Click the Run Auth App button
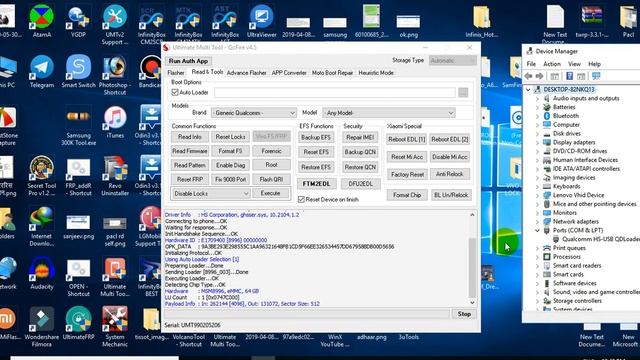This screenshot has width=640, height=360. pos(188,61)
